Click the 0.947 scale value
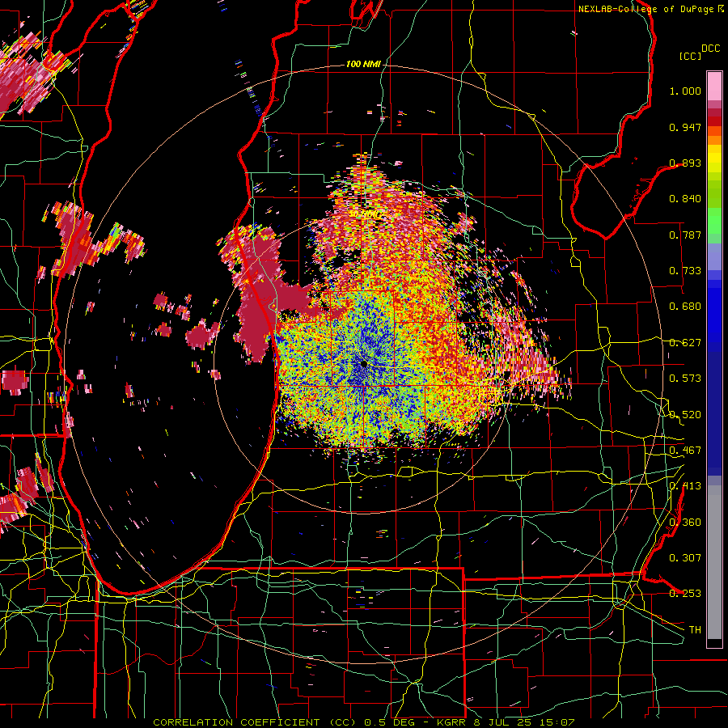Screen dimensions: 728x728 click(x=685, y=127)
